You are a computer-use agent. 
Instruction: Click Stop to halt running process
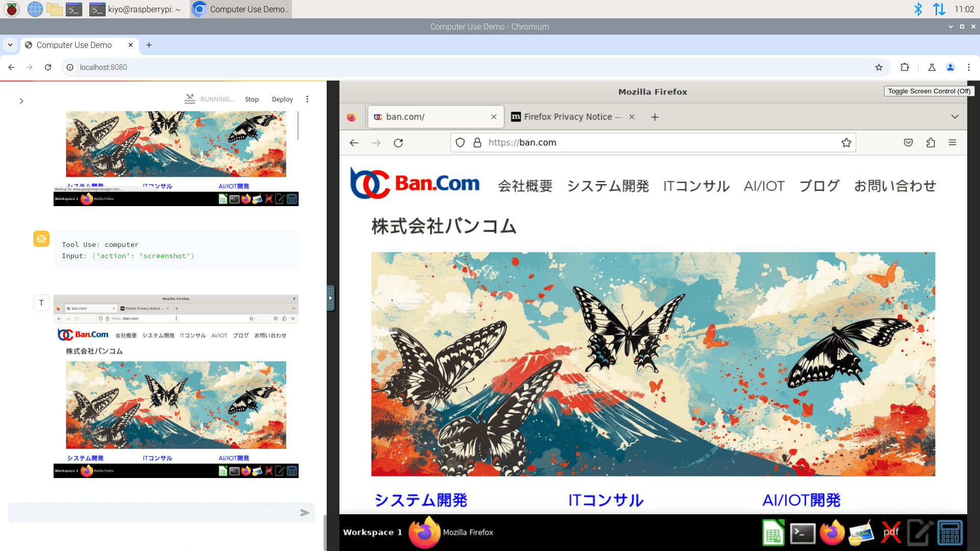(x=251, y=99)
